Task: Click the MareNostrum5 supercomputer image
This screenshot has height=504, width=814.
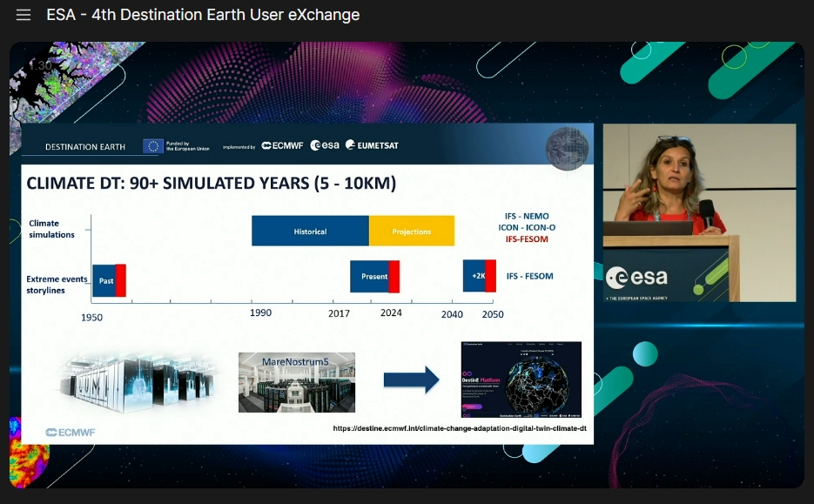Action: click(296, 382)
